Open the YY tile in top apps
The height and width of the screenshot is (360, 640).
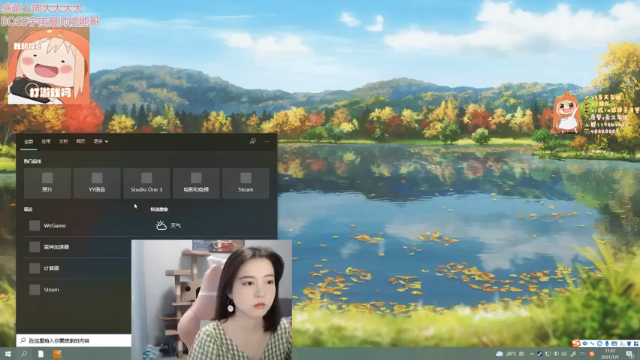[97, 183]
